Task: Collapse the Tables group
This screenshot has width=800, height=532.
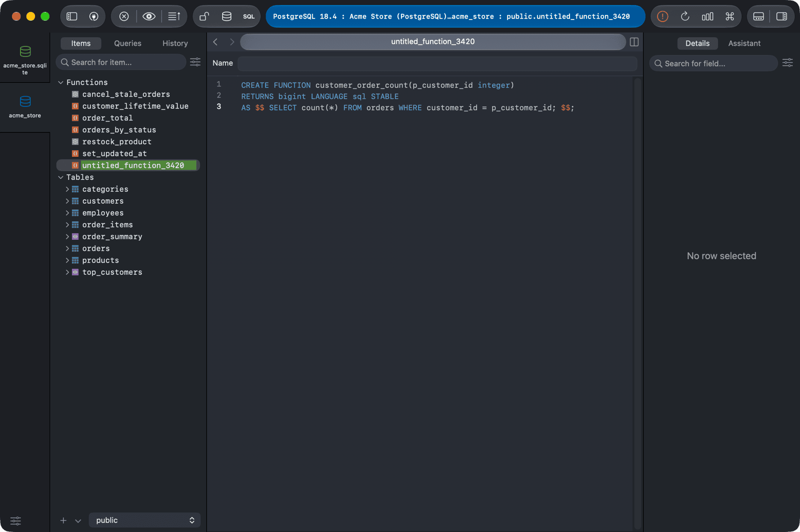Action: (61, 177)
